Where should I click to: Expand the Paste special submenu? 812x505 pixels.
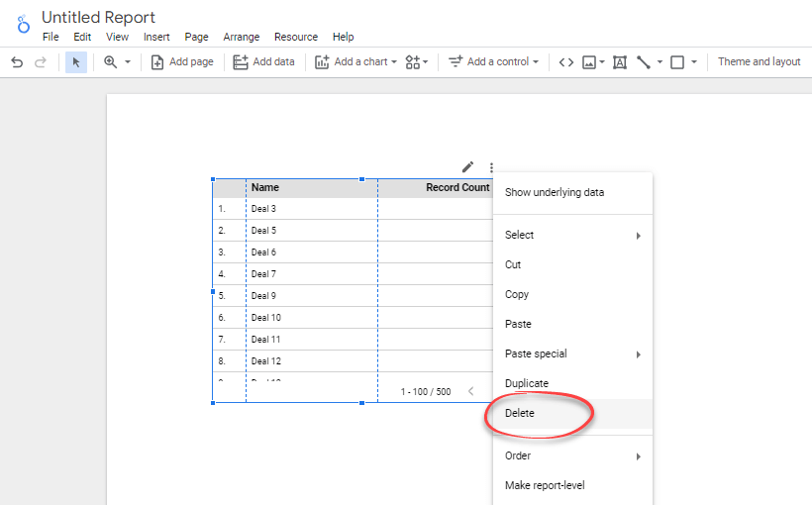point(572,353)
